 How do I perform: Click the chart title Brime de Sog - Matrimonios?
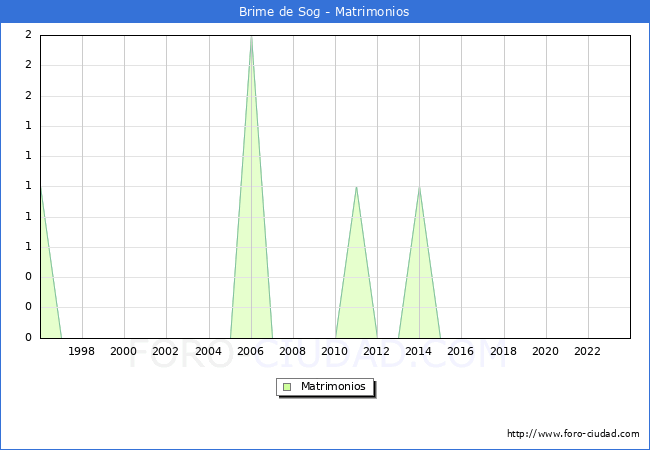click(x=324, y=12)
